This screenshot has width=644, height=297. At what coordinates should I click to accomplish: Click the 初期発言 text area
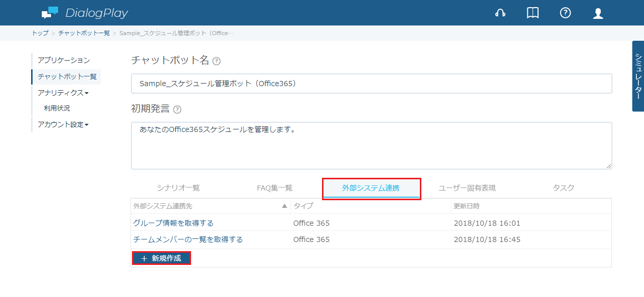pyautogui.click(x=371, y=146)
